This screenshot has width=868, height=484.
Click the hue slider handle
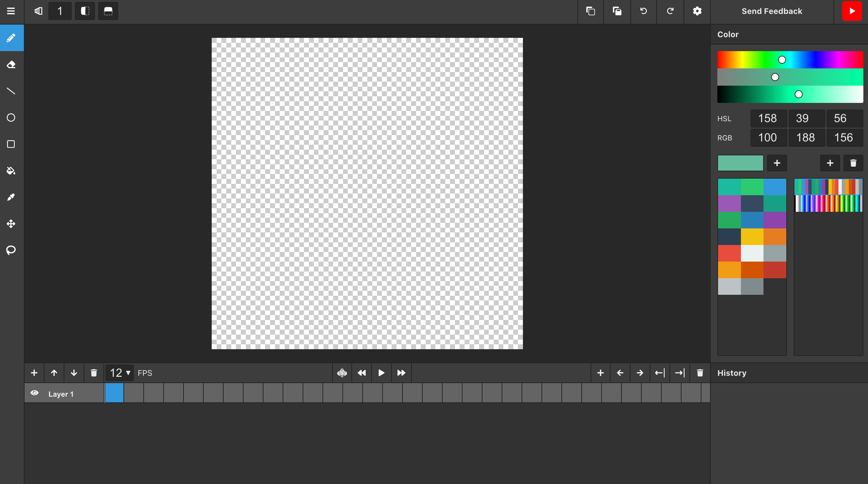tap(782, 60)
